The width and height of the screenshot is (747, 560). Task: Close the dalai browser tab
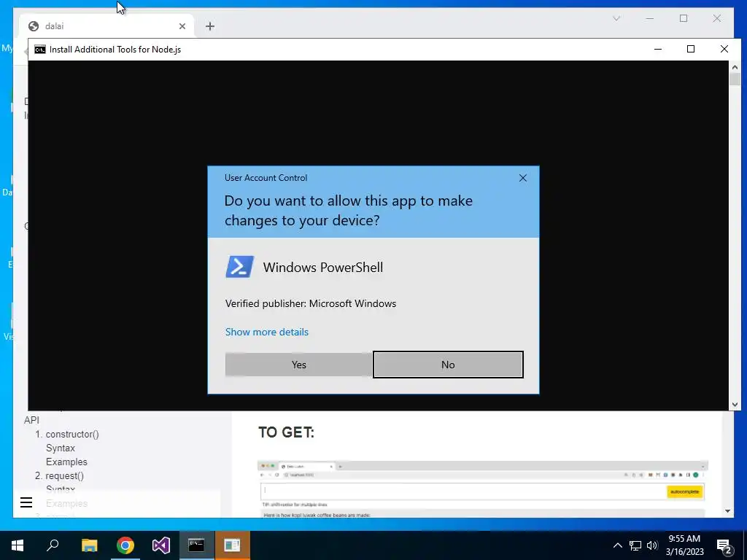pos(182,26)
